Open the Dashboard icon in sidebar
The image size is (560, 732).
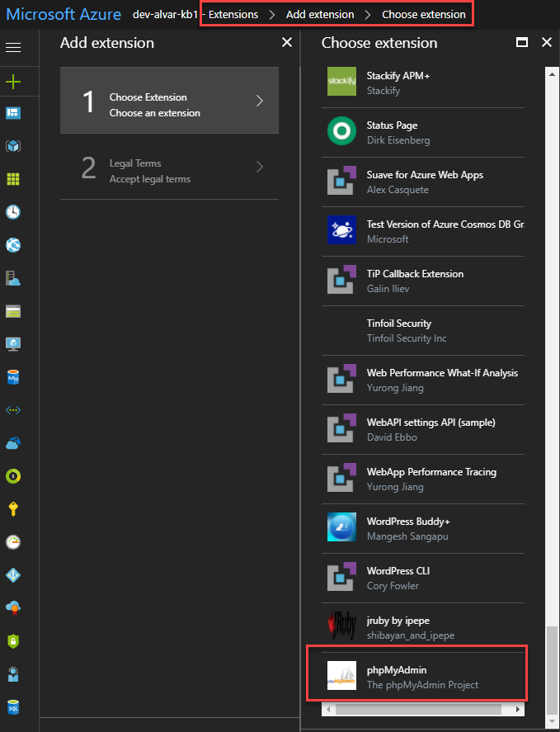(13, 113)
